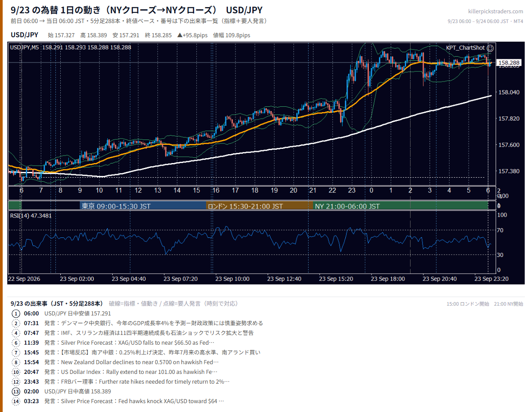
Task: Select the London 15:30-21:00 JST session bar
Action: (259, 206)
